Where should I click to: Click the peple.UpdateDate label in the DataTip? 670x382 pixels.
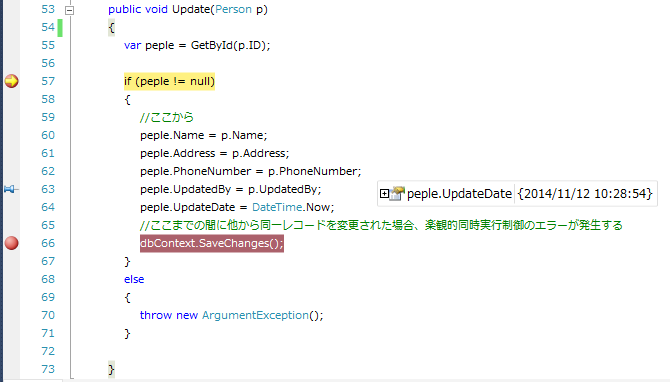(x=459, y=194)
